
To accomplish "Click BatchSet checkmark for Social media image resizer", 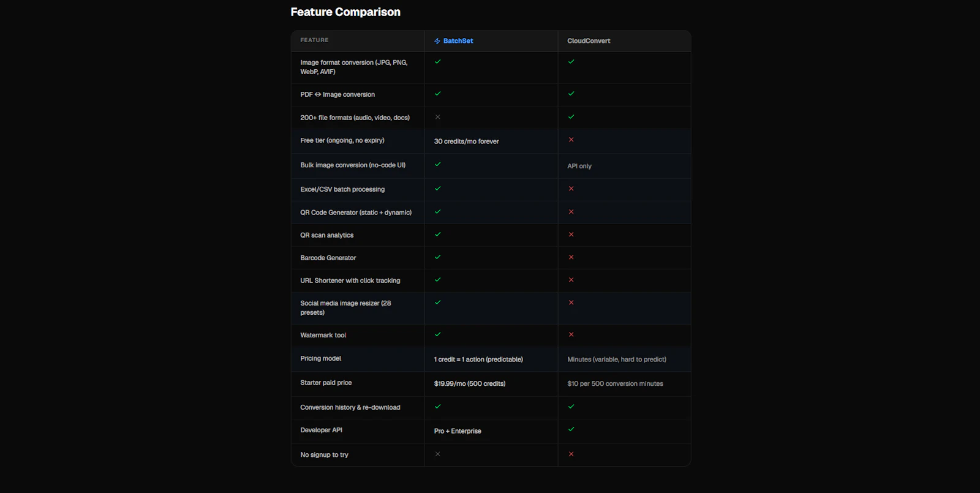I will click(438, 303).
